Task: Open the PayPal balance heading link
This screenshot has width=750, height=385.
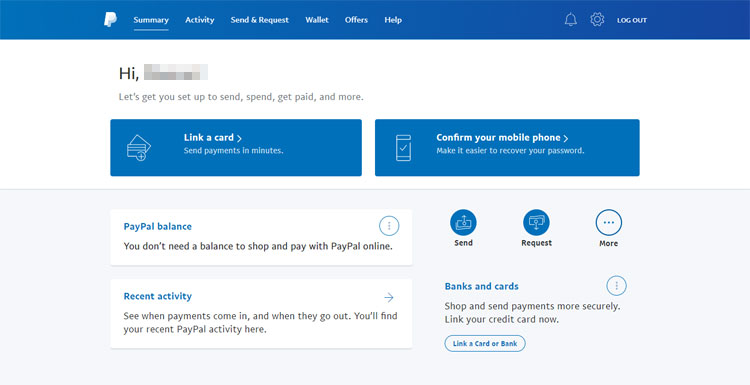Action: (x=158, y=227)
